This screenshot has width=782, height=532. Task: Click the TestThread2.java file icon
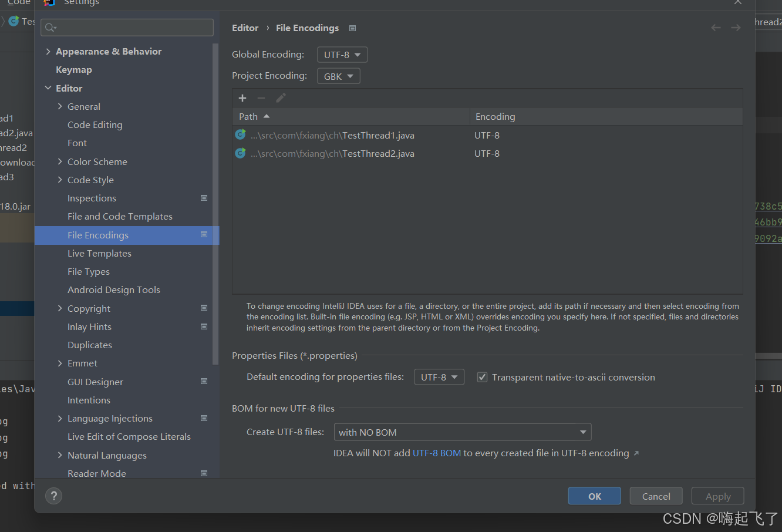(240, 153)
